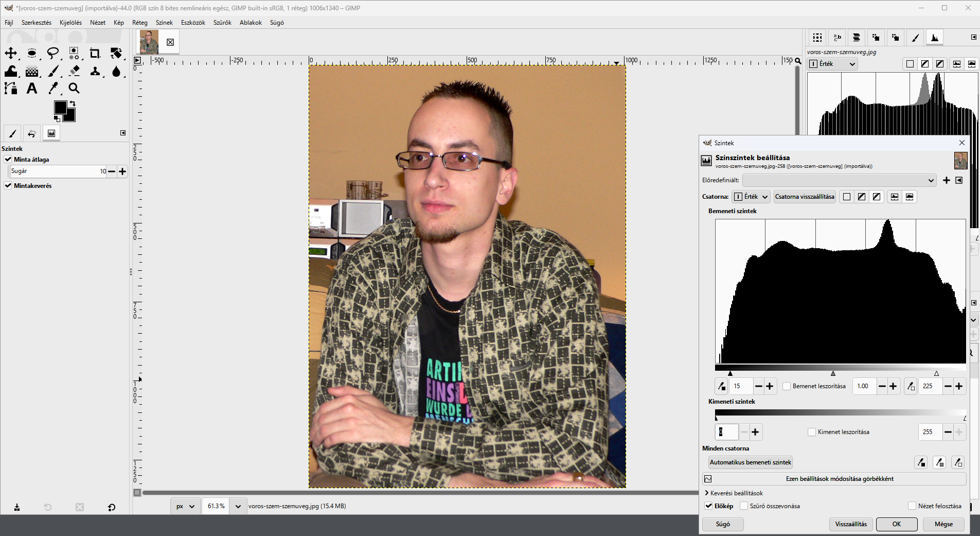980x536 pixels.
Task: Click the gamma midpoint input slider triangle
Action: (x=833, y=373)
